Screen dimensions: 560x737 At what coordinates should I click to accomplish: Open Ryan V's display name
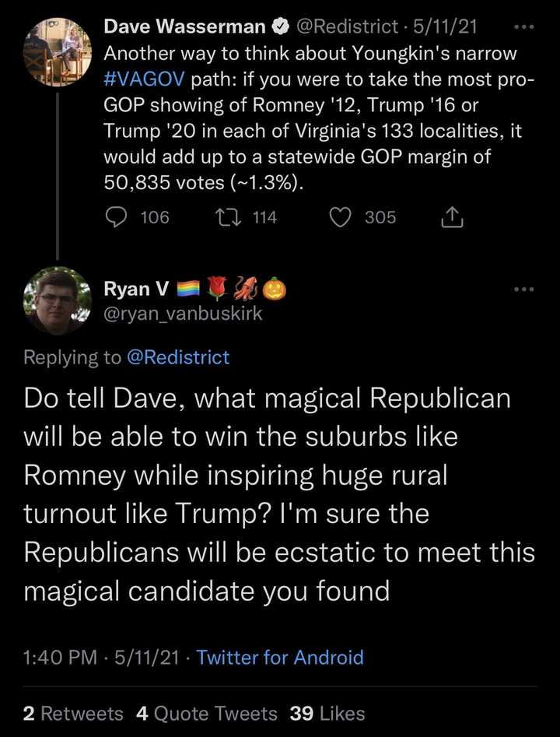click(x=128, y=290)
